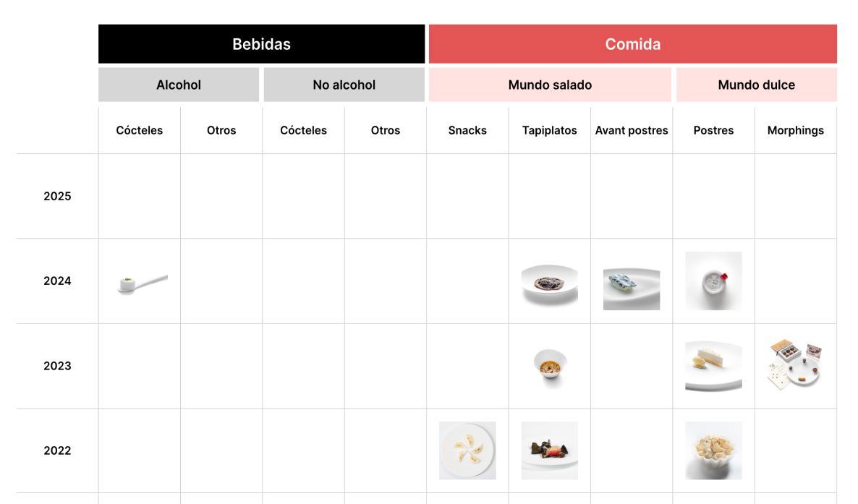This screenshot has width=858, height=504.
Task: Select the 2022 Tapiplatos dish photo
Action: tap(549, 450)
